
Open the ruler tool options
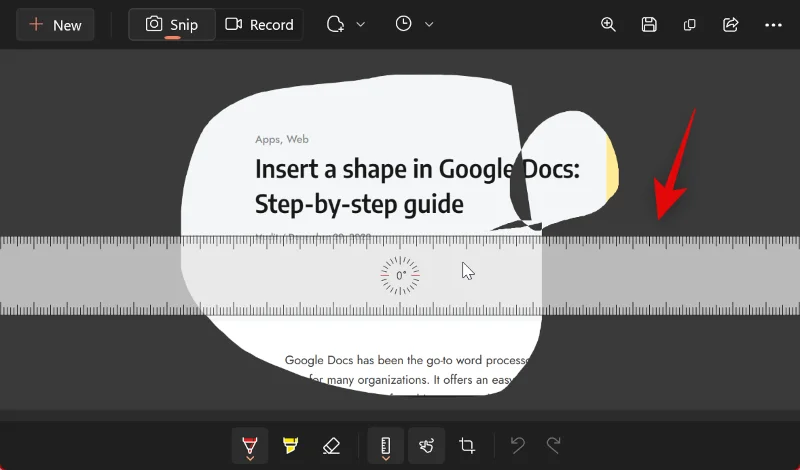pos(385,445)
